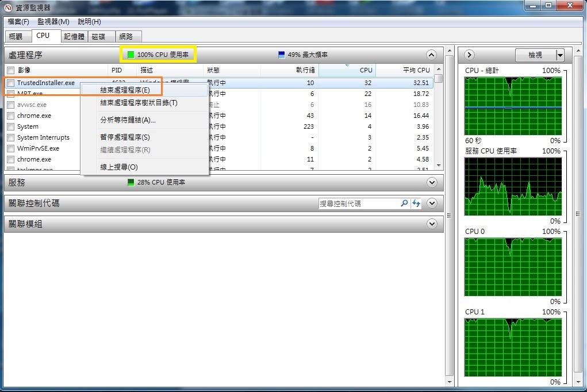Click the graph pane scroll down arrow
The image size is (587, 392).
[578, 382]
